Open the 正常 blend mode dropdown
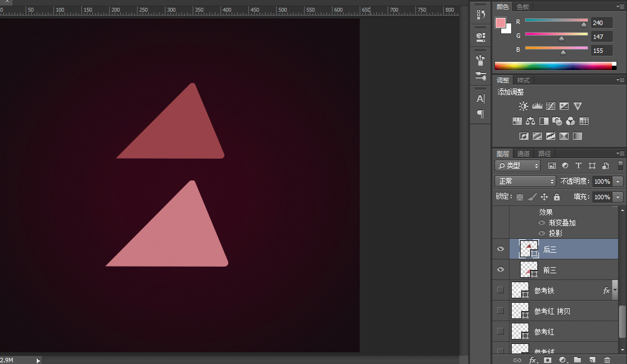 tap(526, 181)
